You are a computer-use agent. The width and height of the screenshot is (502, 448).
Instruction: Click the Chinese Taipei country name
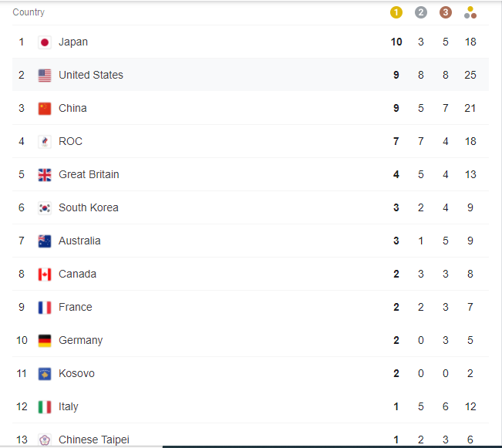[x=94, y=440]
